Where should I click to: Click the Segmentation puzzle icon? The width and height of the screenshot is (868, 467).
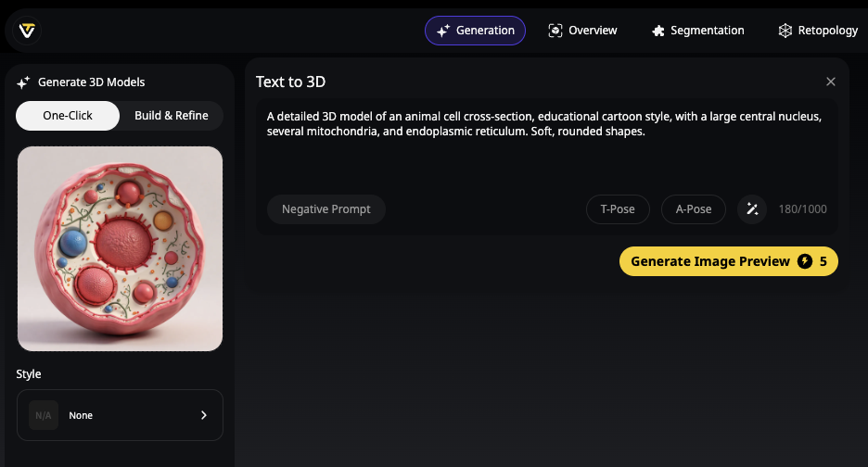click(657, 31)
